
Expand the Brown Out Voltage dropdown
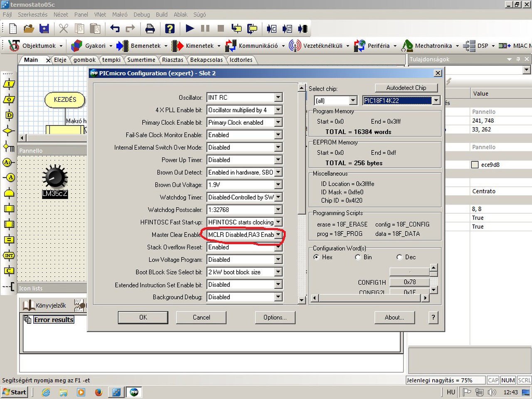point(278,185)
